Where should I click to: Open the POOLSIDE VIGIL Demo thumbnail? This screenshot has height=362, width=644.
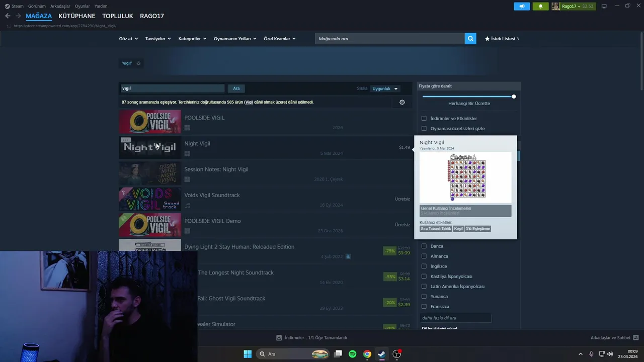[x=150, y=225]
